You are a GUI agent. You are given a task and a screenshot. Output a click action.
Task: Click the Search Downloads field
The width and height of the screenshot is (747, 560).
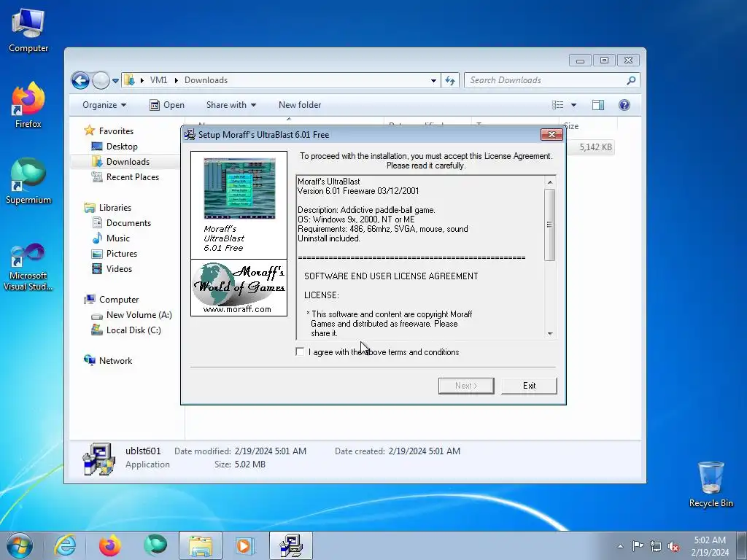click(x=546, y=80)
